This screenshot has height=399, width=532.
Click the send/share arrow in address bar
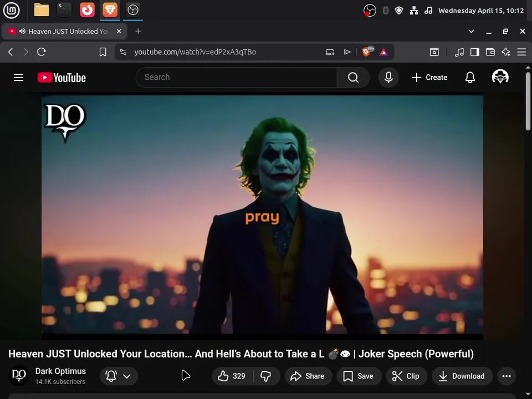347,52
